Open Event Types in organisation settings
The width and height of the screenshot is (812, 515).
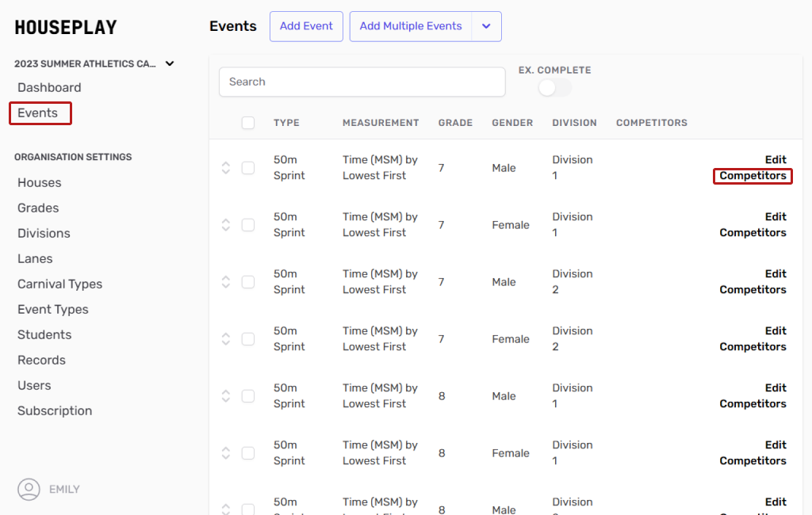[53, 309]
